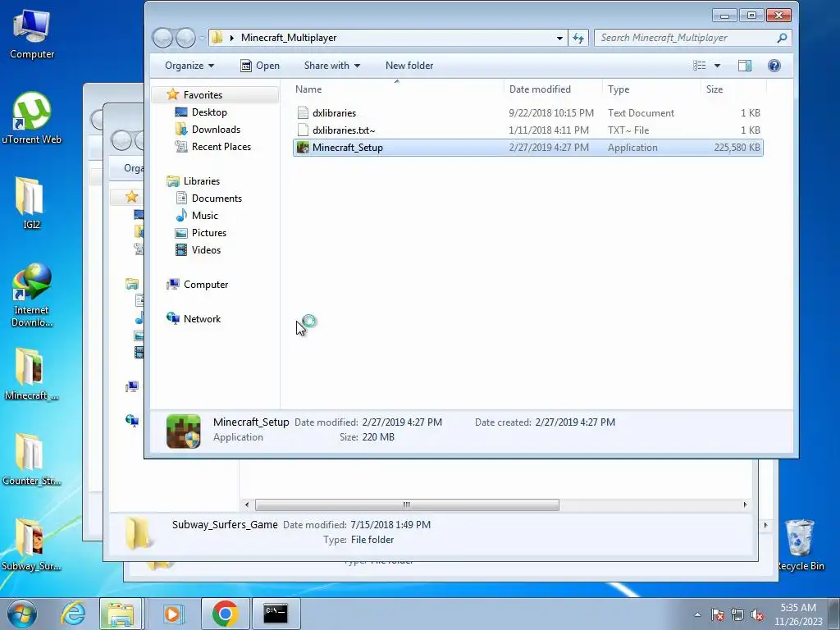Expand the breadcrumb arrow before Minecraft_Multiplayer
The width and height of the screenshot is (840, 630).
(x=232, y=38)
